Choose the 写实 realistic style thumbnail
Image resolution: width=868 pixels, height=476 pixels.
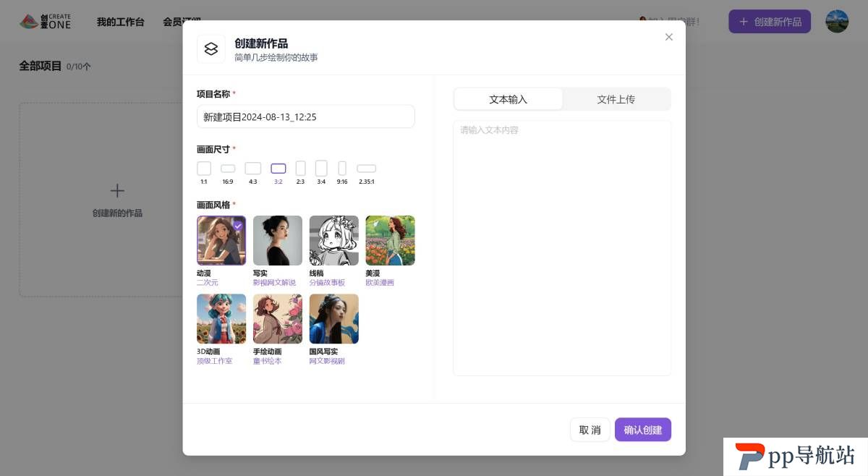click(278, 240)
